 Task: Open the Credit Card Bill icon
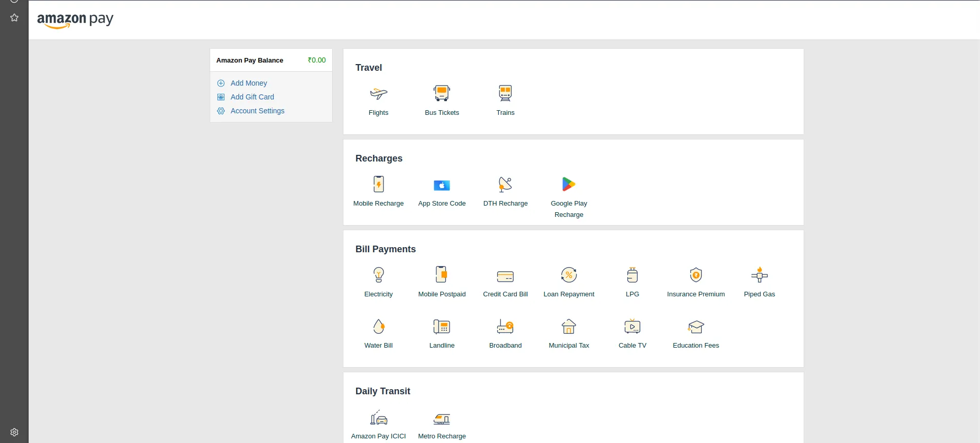[x=505, y=276]
